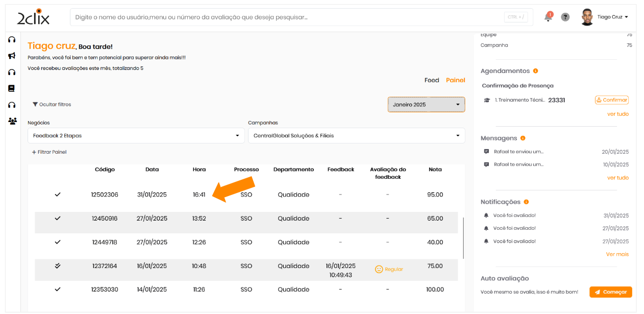Open the Janeiro 2025 month dropdown
Screen dimensions: 644x314
point(426,105)
